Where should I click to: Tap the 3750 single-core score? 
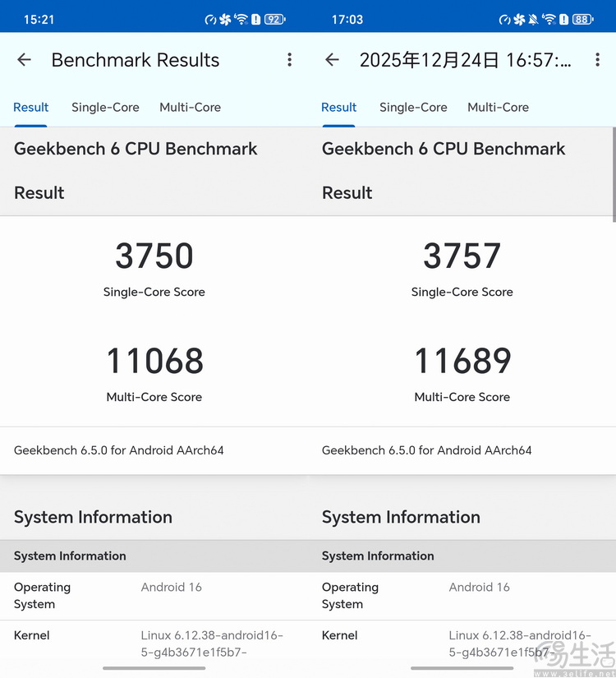[154, 256]
